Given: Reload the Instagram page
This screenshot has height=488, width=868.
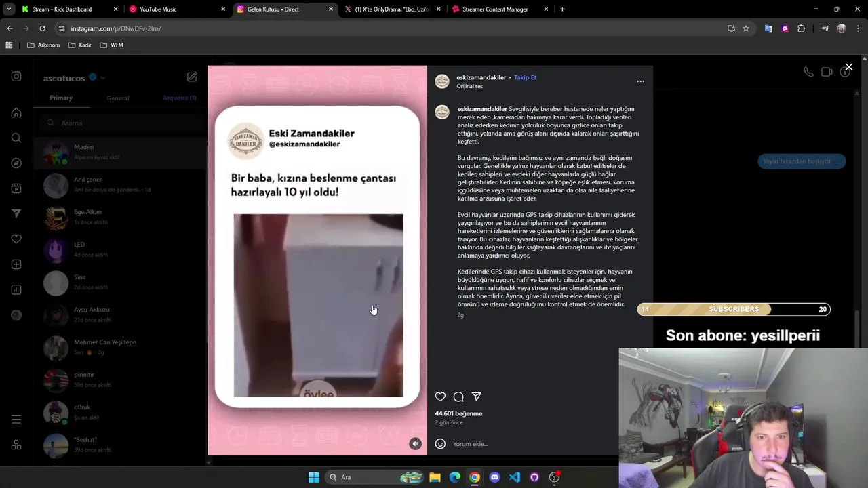Looking at the screenshot, I should click(42, 28).
